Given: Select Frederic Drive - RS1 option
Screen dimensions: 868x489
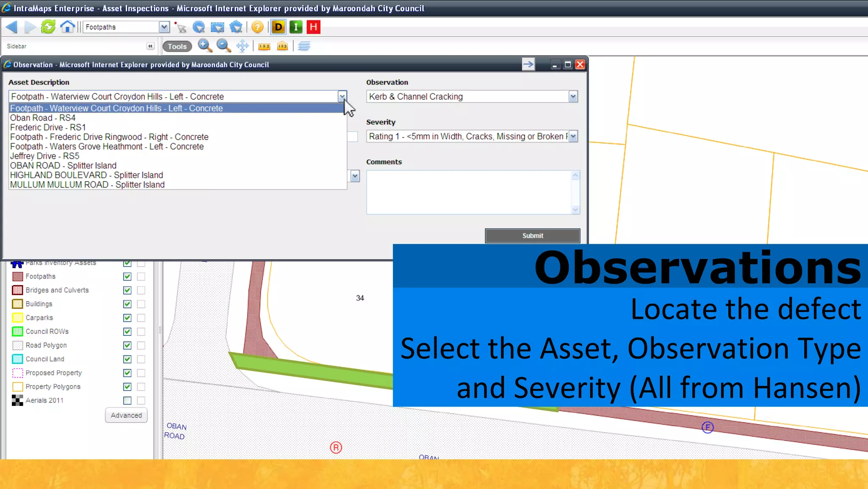Looking at the screenshot, I should tap(178, 127).
